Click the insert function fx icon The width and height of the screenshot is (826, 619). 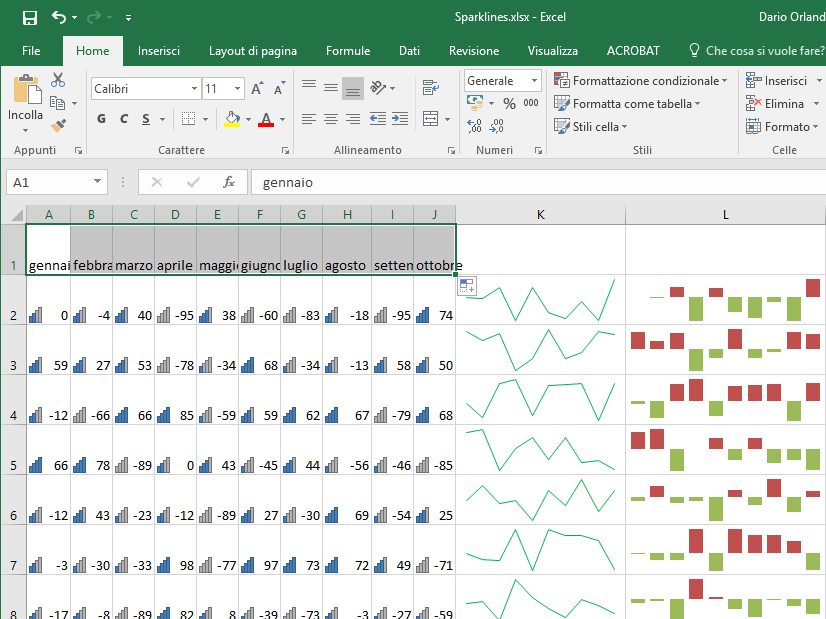229,182
